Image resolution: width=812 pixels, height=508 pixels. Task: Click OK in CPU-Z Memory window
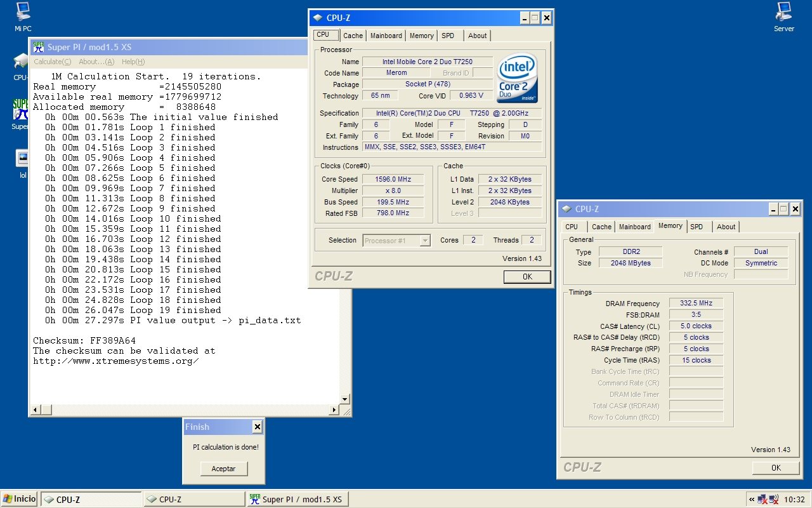click(x=776, y=467)
